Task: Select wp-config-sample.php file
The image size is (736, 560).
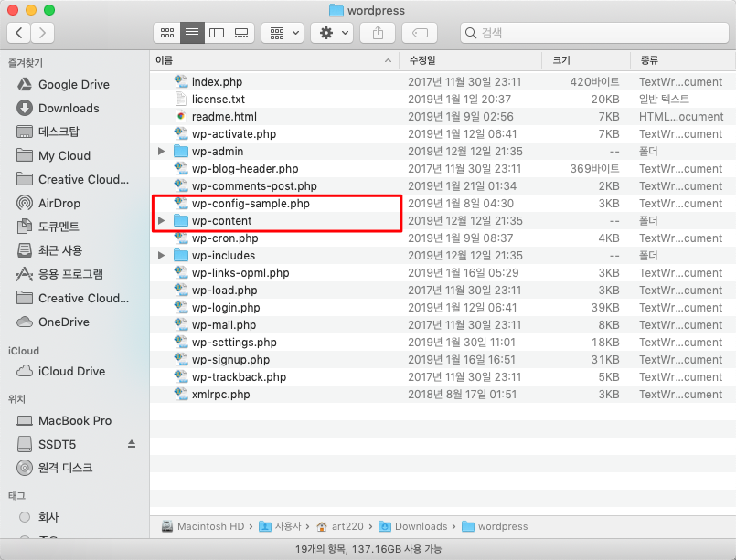Action: [x=251, y=204]
